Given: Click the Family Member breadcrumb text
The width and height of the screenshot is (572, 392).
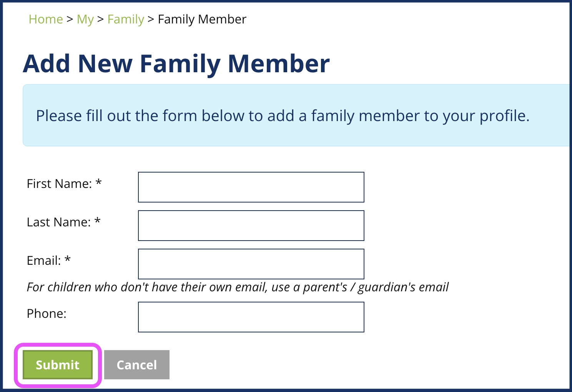Looking at the screenshot, I should pyautogui.click(x=202, y=19).
